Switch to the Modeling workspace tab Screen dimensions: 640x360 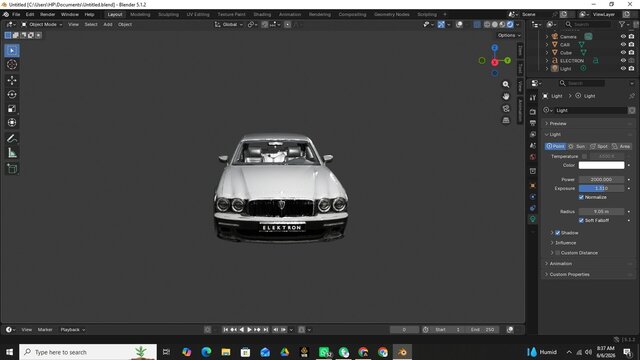tap(140, 14)
